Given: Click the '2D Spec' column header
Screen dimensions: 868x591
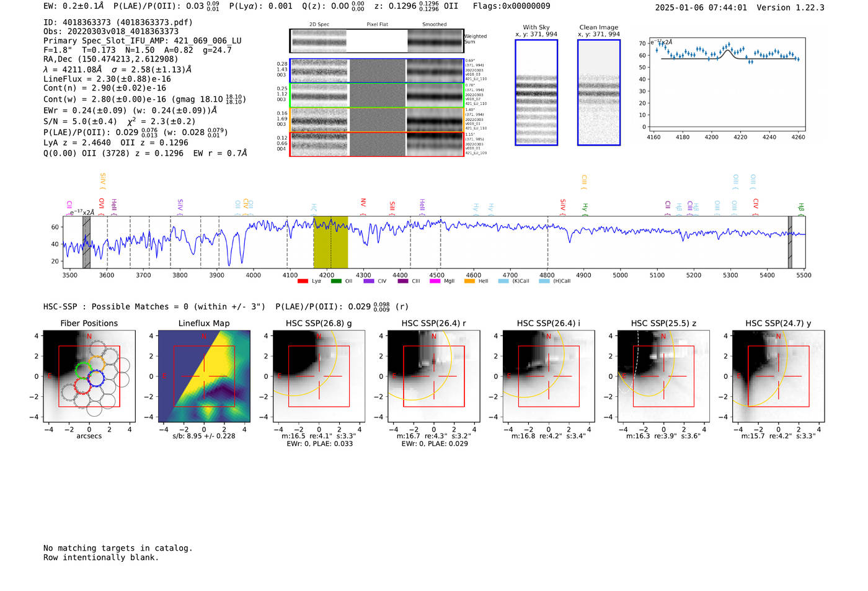Looking at the screenshot, I should click(319, 25).
